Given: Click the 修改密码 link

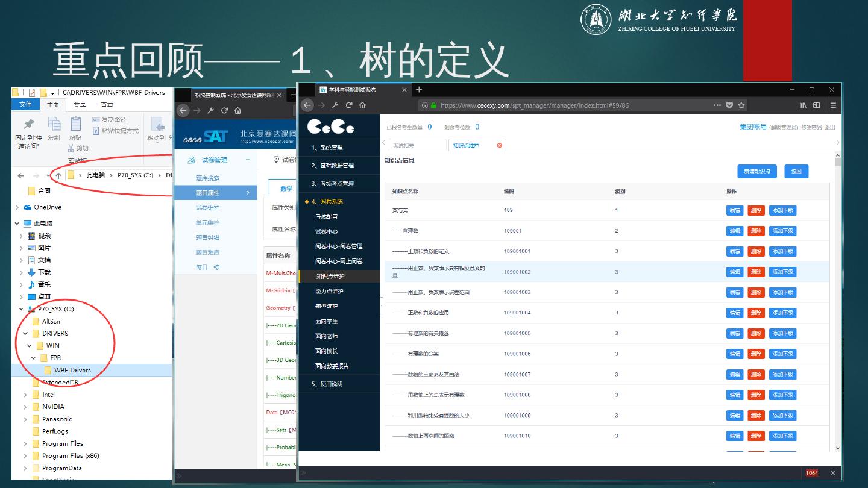Looking at the screenshot, I should 811,127.
